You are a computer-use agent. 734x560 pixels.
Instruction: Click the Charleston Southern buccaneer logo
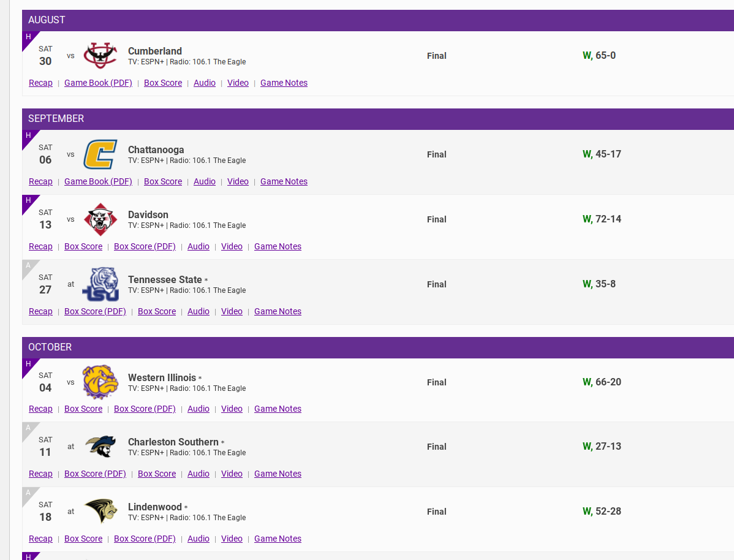click(100, 447)
